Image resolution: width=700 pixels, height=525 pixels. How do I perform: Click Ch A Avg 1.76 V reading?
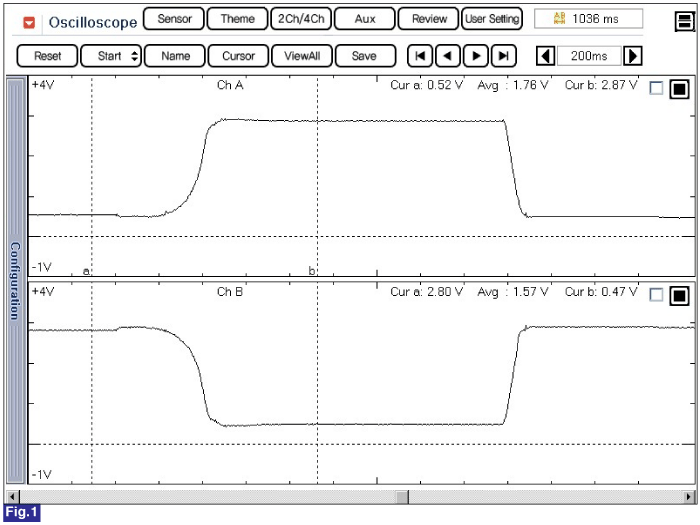pos(512,85)
